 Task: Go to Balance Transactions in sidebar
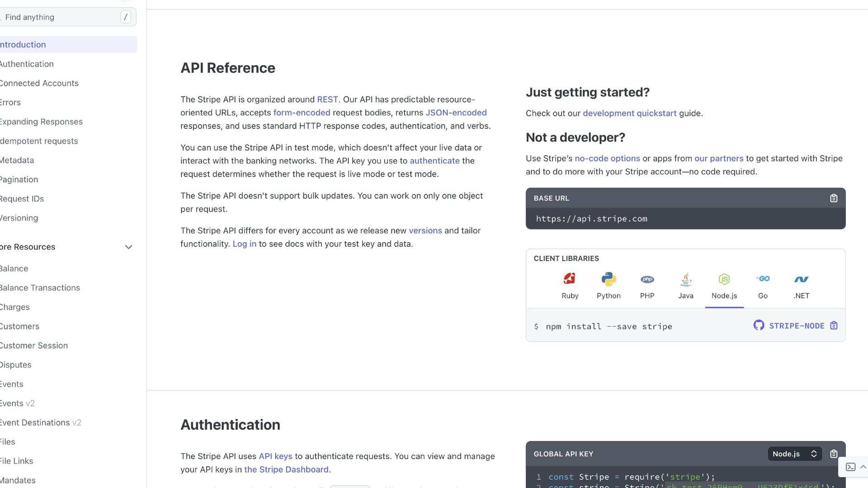(40, 288)
